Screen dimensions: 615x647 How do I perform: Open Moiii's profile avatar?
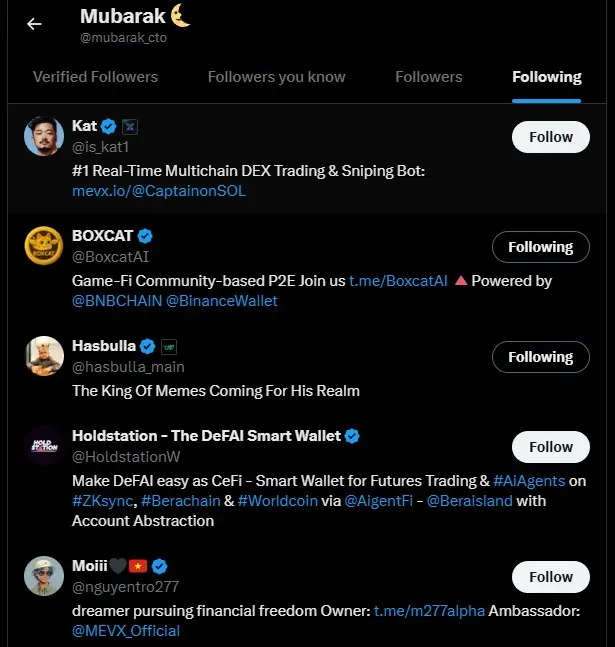pyautogui.click(x=44, y=576)
